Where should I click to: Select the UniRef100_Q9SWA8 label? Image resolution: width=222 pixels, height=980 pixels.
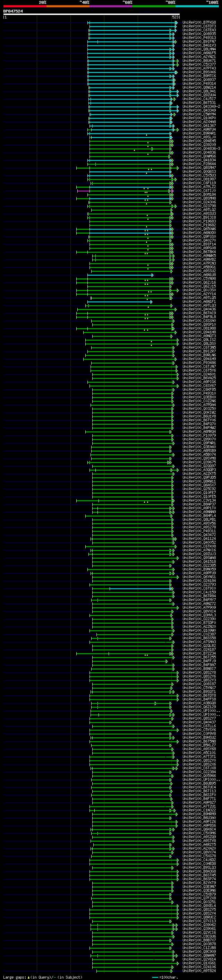coord(199,558)
